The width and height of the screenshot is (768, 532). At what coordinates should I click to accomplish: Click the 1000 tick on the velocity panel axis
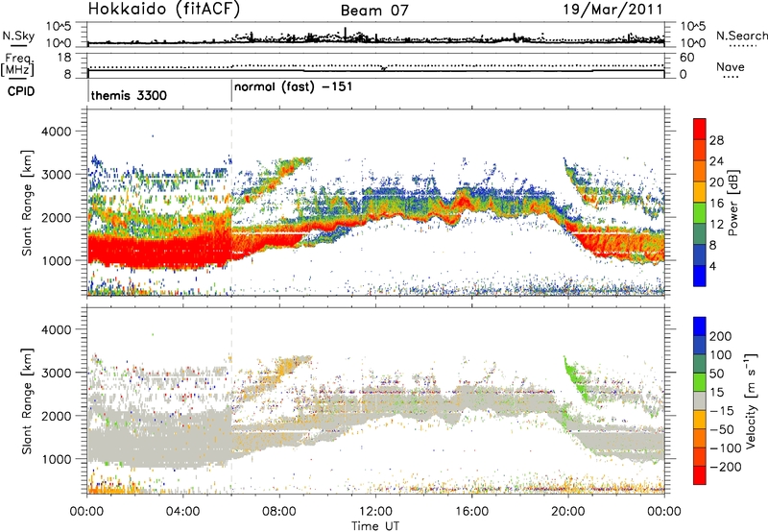[x=56, y=459]
